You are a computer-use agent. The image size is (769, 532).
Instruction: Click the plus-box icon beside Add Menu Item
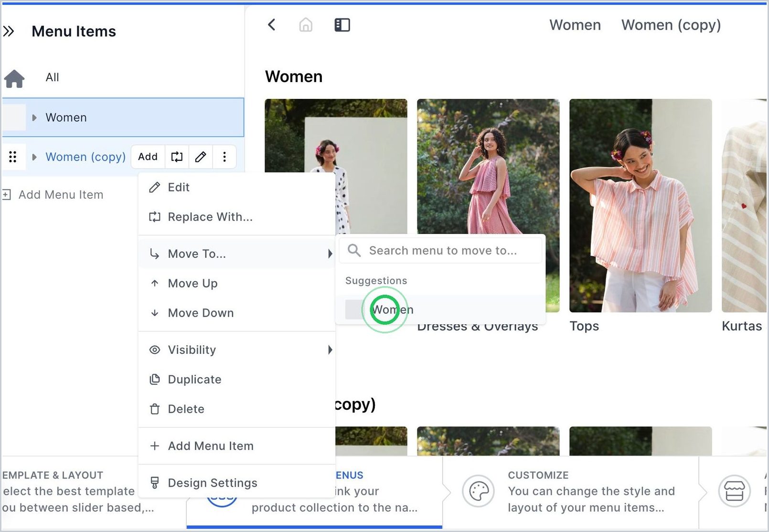tap(6, 195)
